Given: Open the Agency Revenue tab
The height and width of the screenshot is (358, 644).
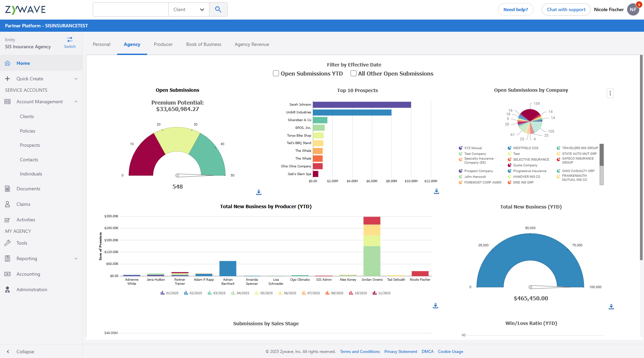Looking at the screenshot, I should [x=252, y=44].
